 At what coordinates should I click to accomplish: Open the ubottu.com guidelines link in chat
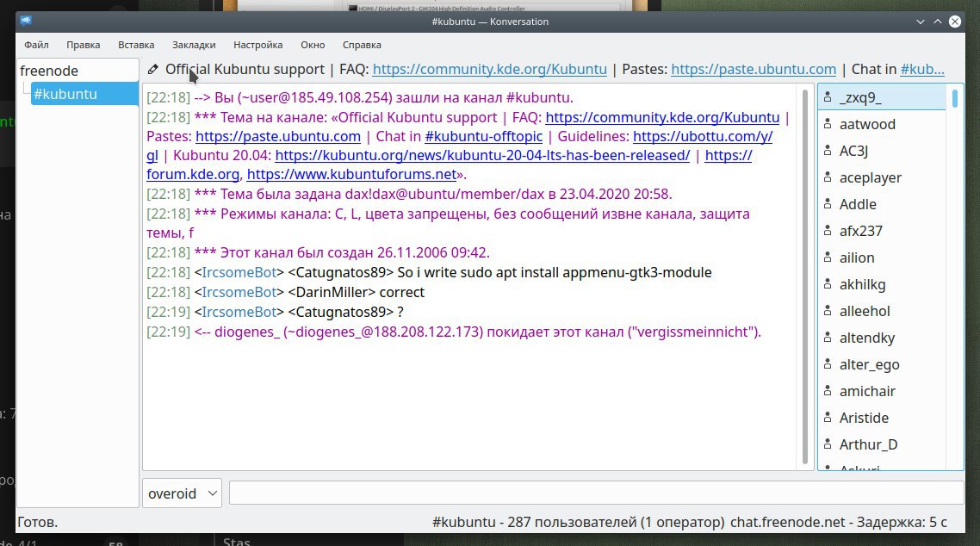[x=703, y=136]
